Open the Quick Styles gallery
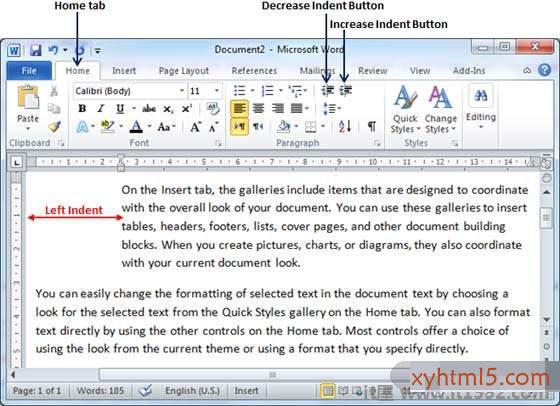 tap(405, 109)
